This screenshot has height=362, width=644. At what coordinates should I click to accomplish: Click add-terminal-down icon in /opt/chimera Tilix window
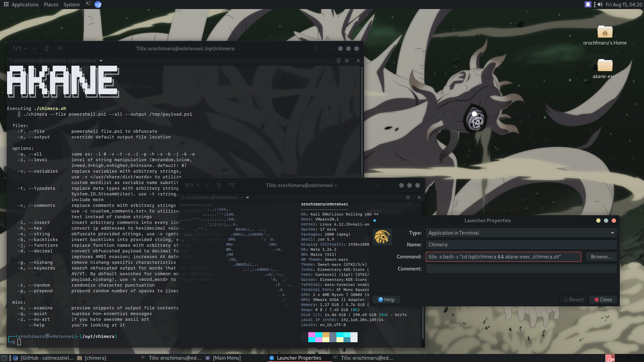[59, 49]
